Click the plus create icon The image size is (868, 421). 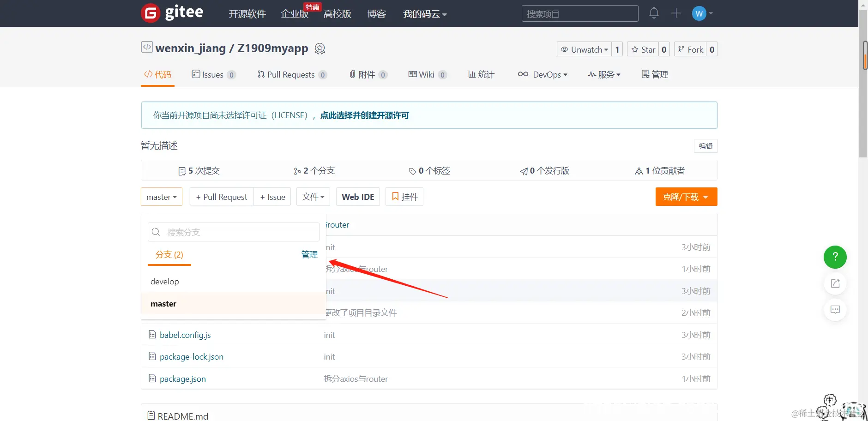[676, 13]
